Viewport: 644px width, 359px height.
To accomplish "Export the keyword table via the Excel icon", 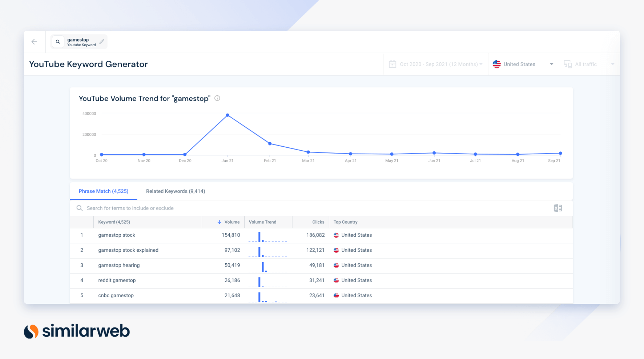I will click(558, 208).
